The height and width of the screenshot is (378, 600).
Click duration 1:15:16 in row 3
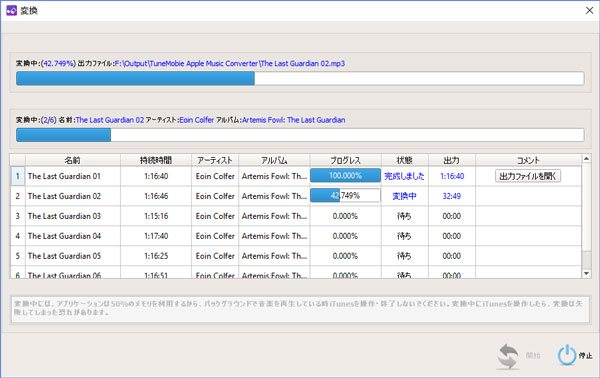pos(156,216)
